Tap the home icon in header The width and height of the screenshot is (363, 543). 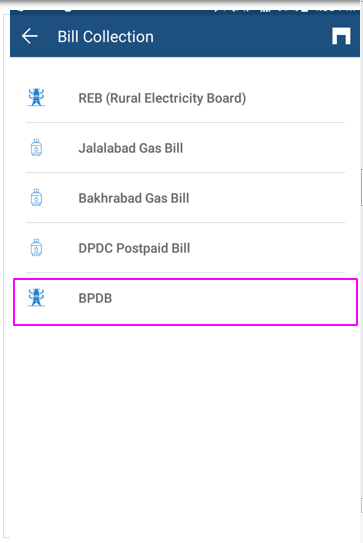[x=341, y=36]
